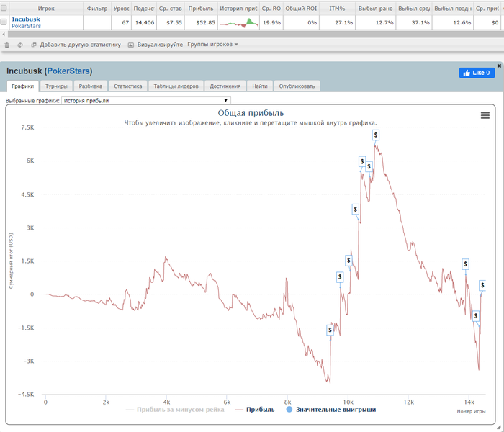504x432 pixels.
Task: Tick the header select-all checkbox
Action: click(x=4, y=8)
